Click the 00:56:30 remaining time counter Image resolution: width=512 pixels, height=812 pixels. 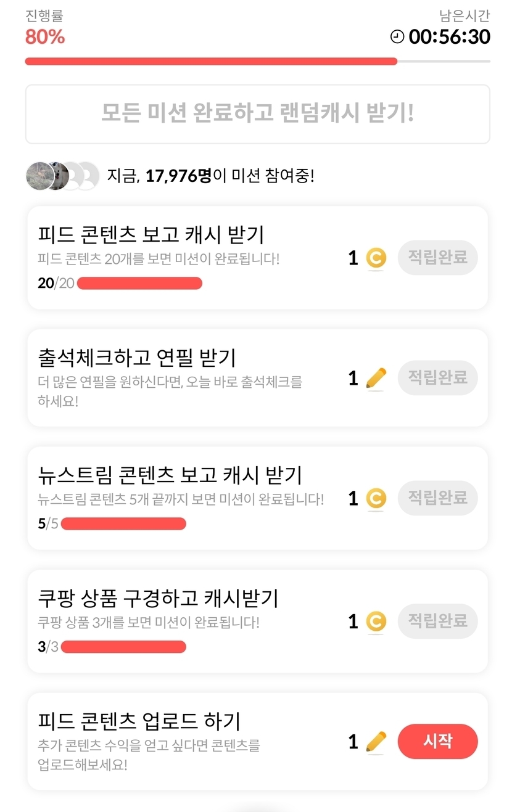[449, 37]
